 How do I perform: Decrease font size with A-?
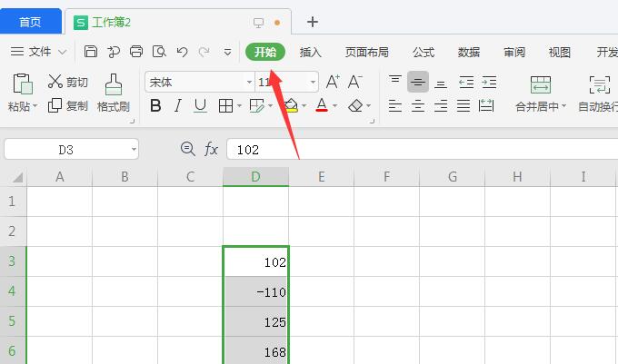pos(354,82)
